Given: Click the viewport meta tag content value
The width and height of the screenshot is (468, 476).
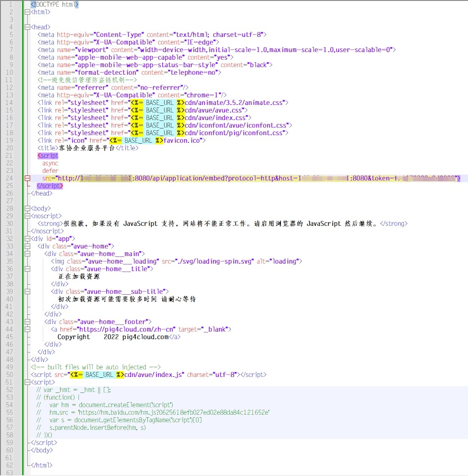Looking at the screenshot, I should pos(265,50).
